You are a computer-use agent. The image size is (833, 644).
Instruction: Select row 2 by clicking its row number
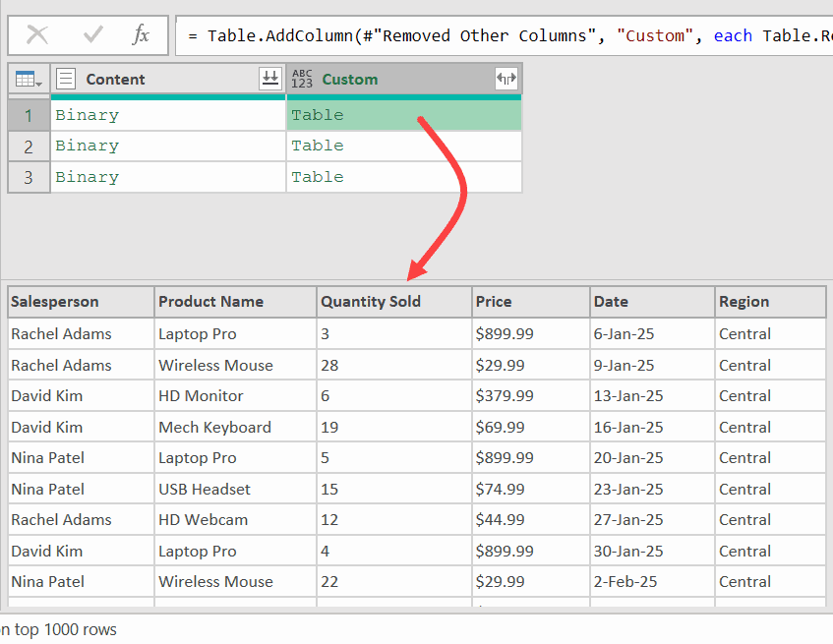pyautogui.click(x=28, y=145)
